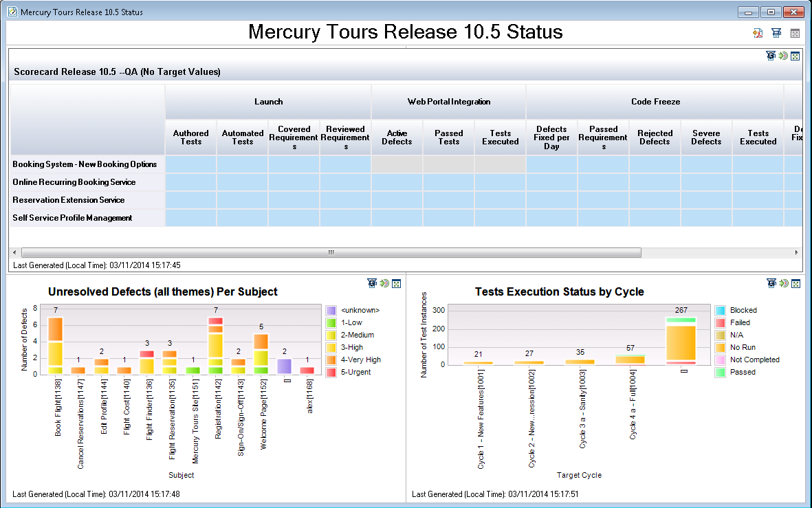Image resolution: width=812 pixels, height=508 pixels.
Task: Click the Automated Tests column header
Action: [x=242, y=137]
